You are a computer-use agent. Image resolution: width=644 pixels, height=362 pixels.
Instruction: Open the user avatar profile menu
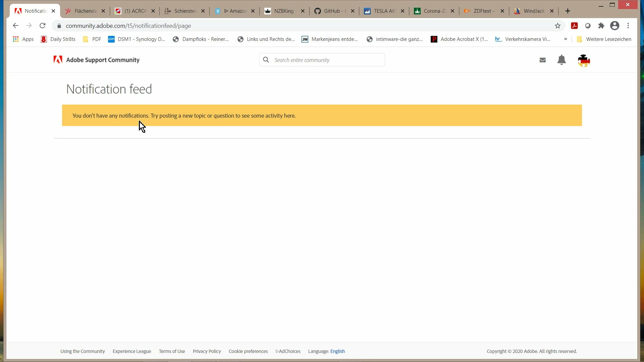point(584,60)
